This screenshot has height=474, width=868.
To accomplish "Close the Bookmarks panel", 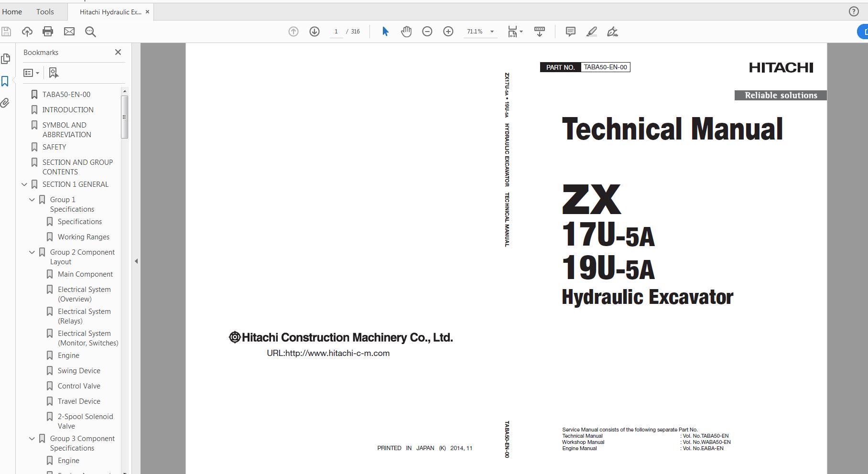I will 118,52.
